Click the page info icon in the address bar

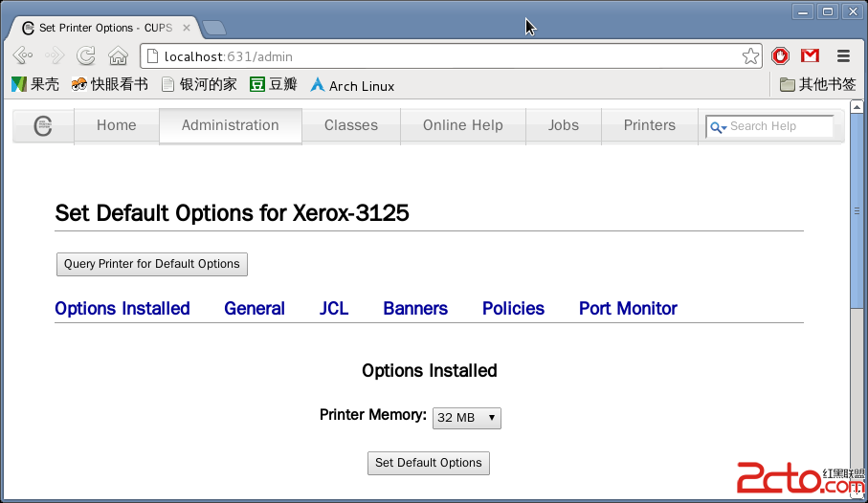click(152, 56)
